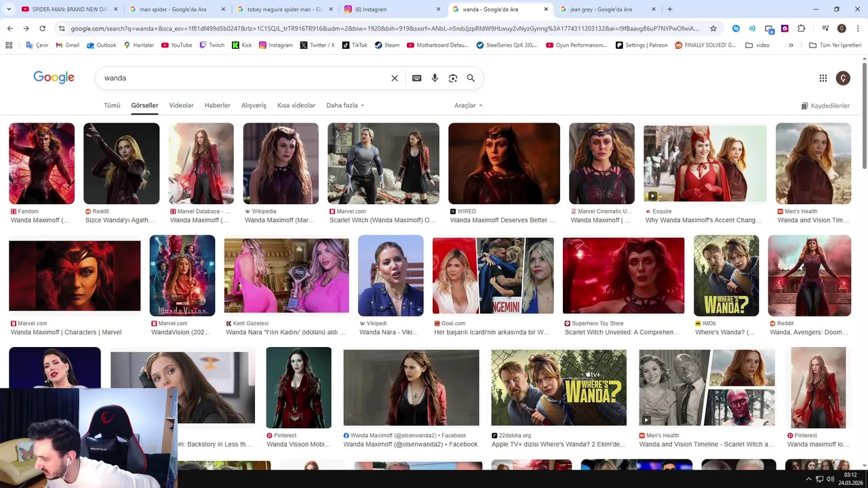Open the video bookmarks folder
This screenshot has height=488, width=868.
[757, 45]
